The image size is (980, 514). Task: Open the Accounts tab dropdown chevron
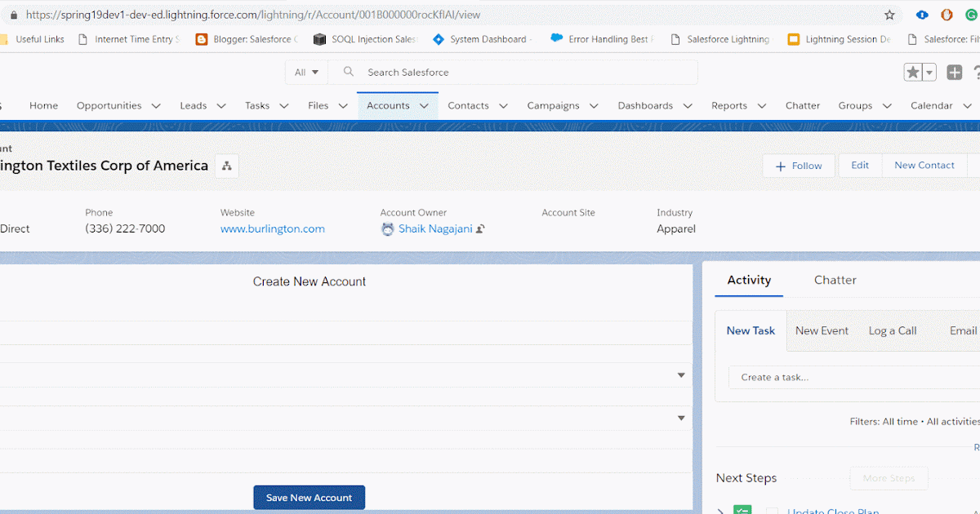click(424, 105)
